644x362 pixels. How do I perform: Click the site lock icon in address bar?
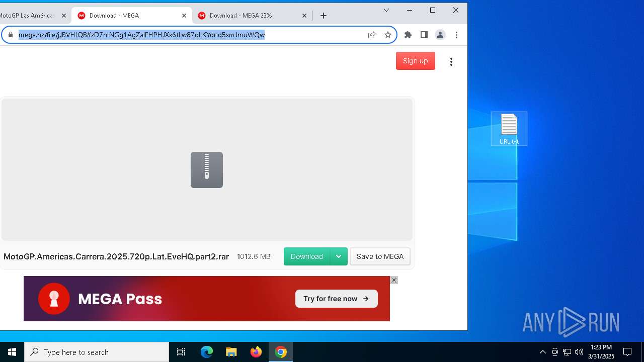click(11, 35)
